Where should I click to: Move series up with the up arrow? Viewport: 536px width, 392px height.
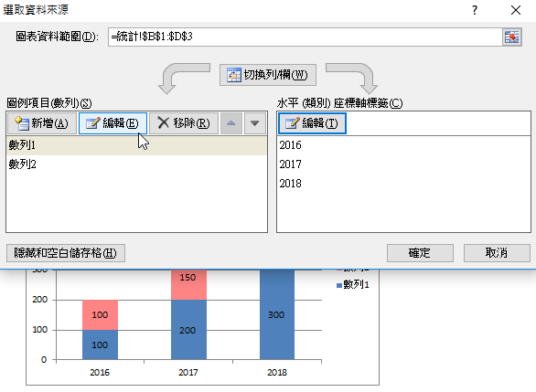pos(231,123)
